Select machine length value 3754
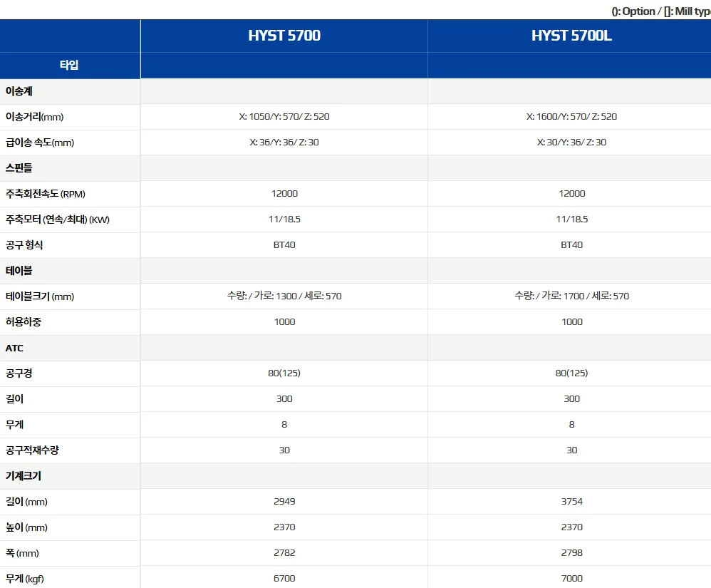Viewport: 711px width, 588px height. [x=572, y=501]
